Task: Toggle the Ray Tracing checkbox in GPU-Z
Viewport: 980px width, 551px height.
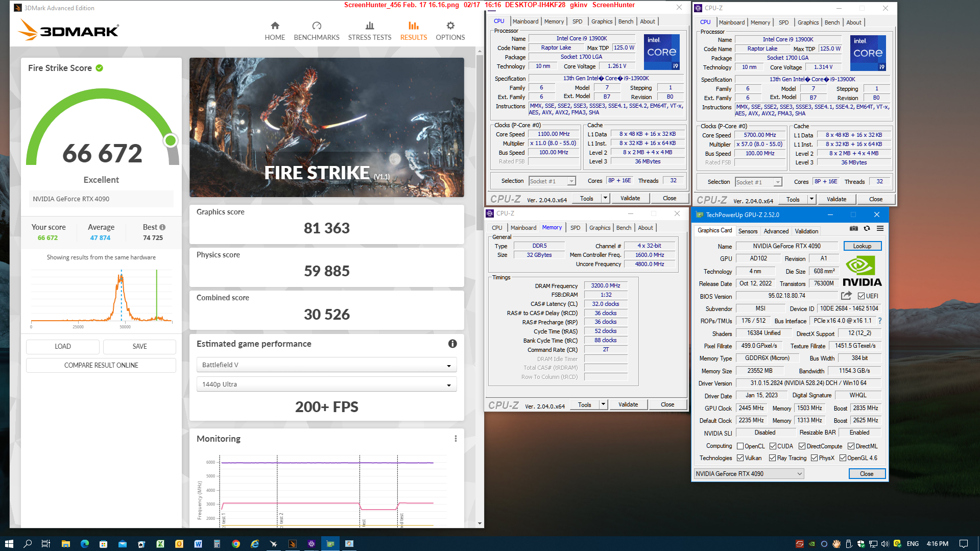Action: pyautogui.click(x=772, y=458)
